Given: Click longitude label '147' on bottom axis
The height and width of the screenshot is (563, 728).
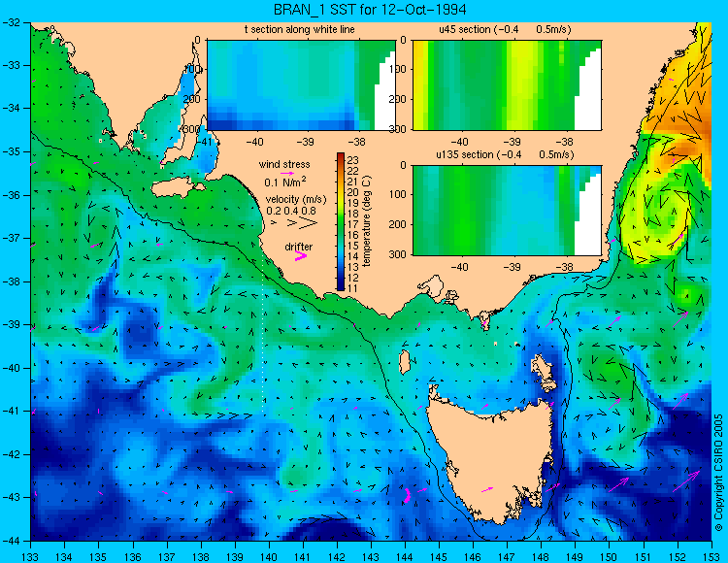Looking at the screenshot, I should pyautogui.click(x=507, y=557).
